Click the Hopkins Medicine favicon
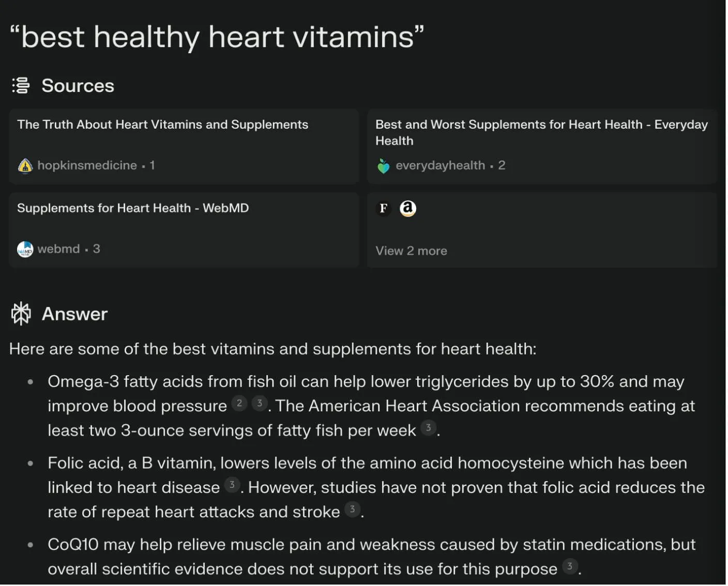728x586 pixels. pos(25,166)
